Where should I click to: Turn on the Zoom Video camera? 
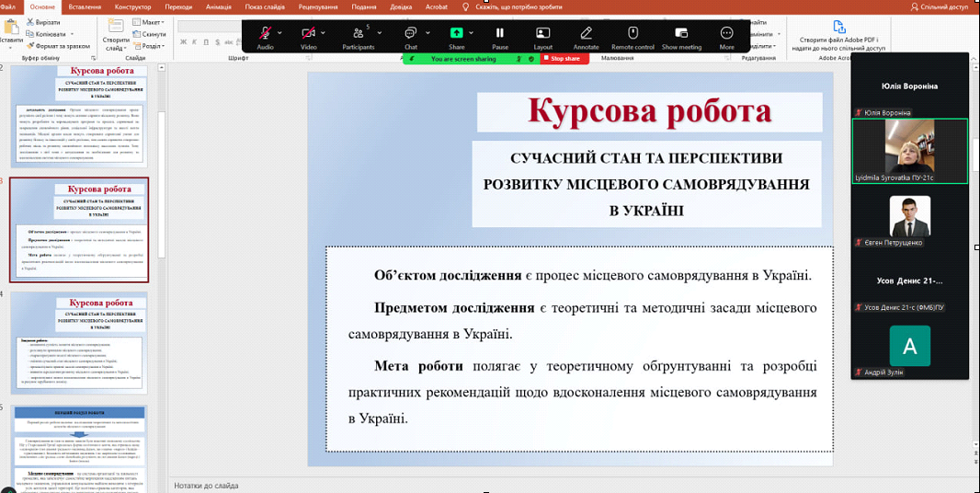(308, 33)
